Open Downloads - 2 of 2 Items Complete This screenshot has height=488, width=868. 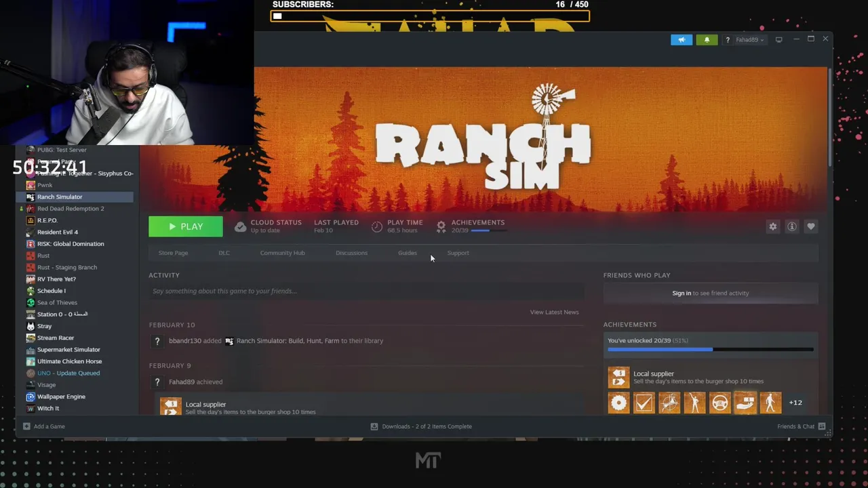click(x=421, y=426)
